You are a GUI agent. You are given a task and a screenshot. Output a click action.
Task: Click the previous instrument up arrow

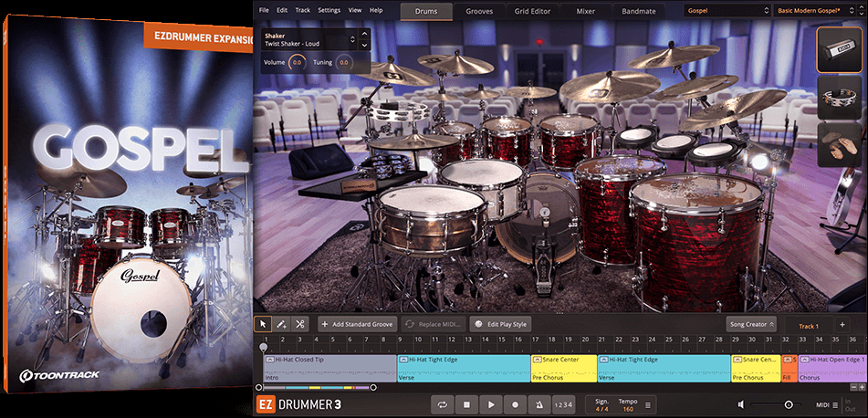tap(363, 35)
